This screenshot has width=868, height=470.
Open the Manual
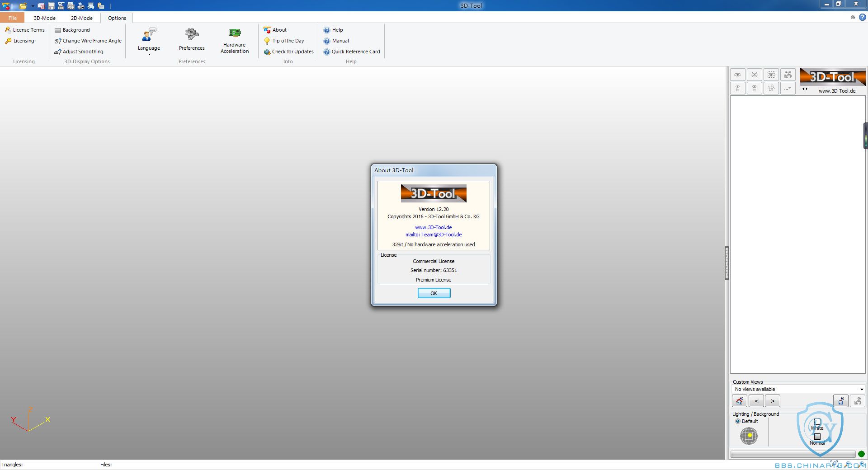(336, 41)
